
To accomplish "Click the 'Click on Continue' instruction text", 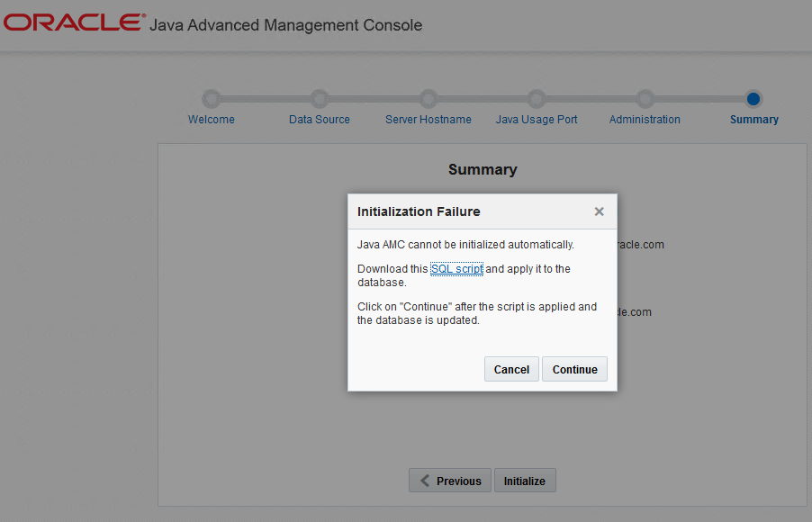I will pos(477,313).
